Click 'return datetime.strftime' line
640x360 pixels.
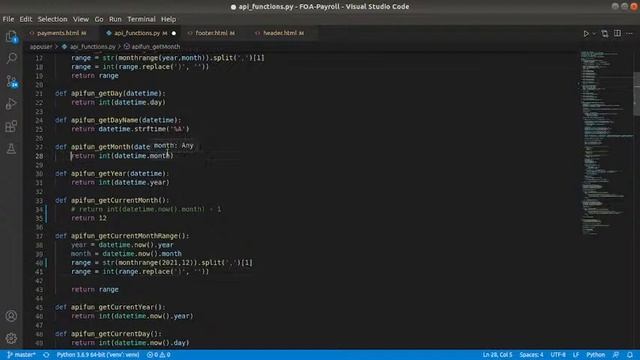130,129
